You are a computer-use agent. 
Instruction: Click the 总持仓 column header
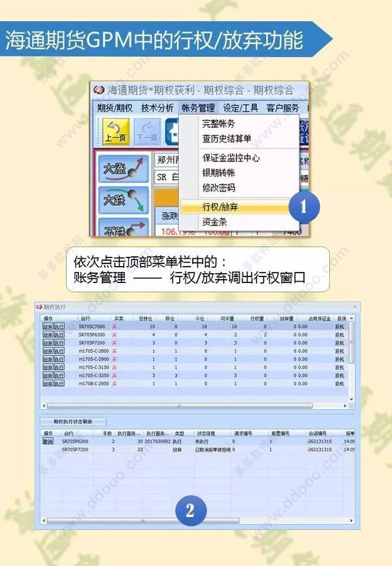(146, 318)
